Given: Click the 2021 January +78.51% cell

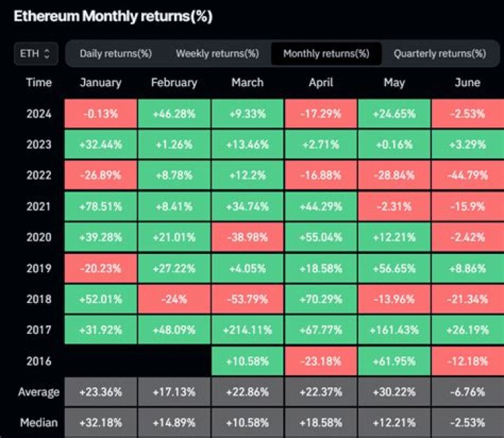Looking at the screenshot, I should point(100,206).
